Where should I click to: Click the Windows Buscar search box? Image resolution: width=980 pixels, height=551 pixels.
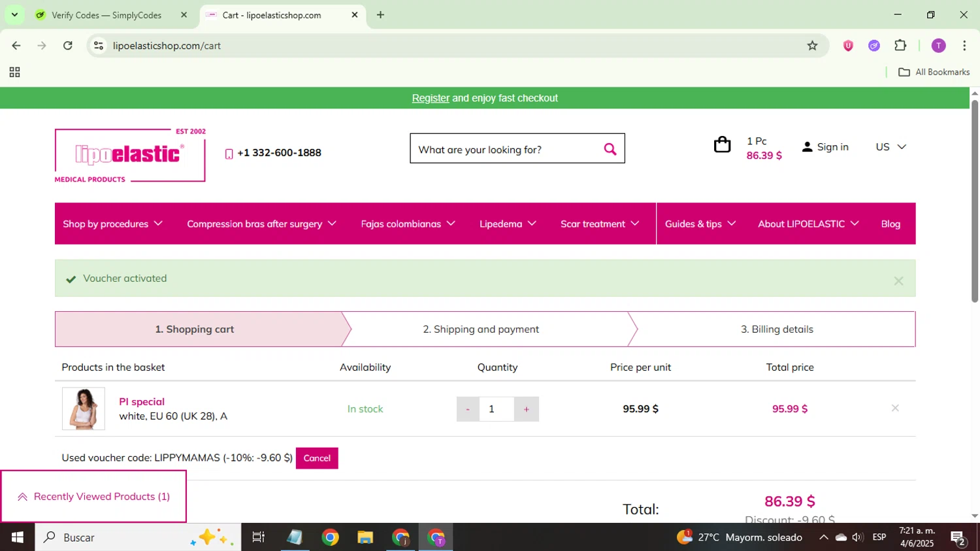(x=138, y=537)
